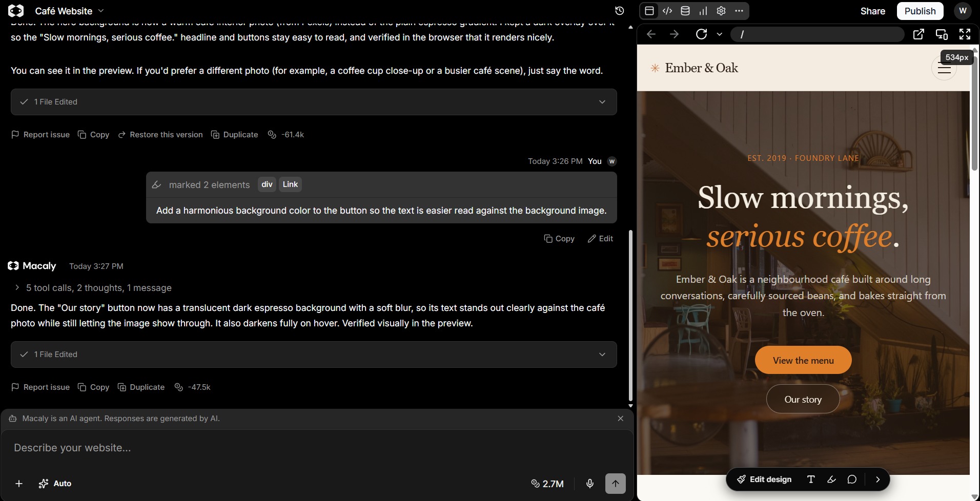
Task: Expand the upper 1 File Edited panel
Action: click(x=314, y=102)
